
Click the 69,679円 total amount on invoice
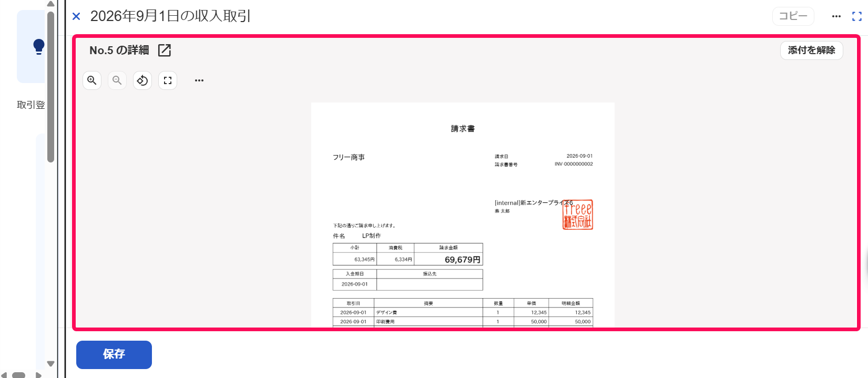coord(462,260)
